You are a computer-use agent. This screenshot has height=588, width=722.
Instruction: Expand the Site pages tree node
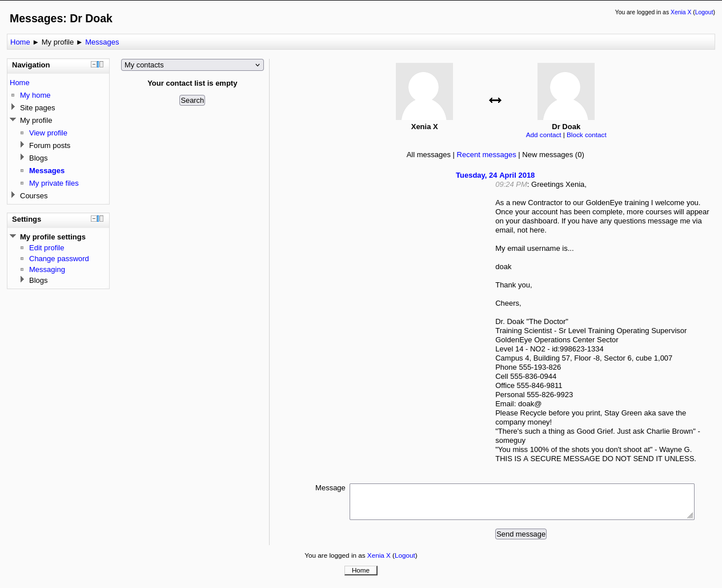[x=13, y=107]
